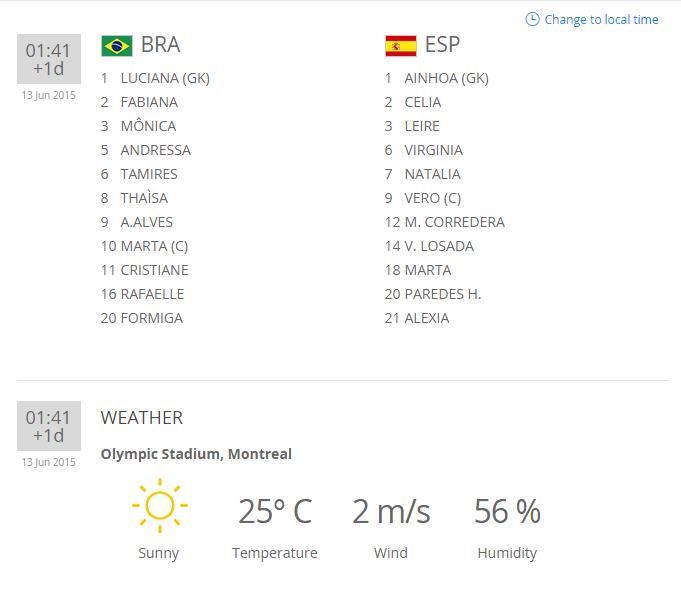Click the clock icon beside local time

pyautogui.click(x=532, y=19)
